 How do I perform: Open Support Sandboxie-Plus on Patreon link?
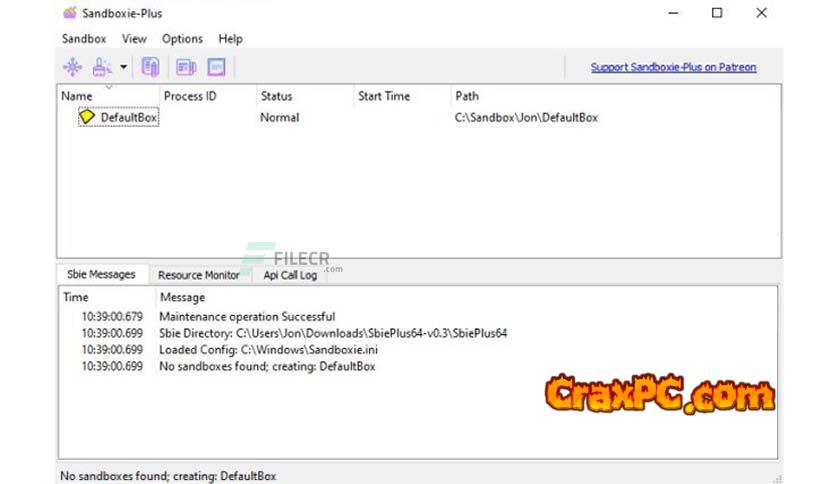point(673,67)
